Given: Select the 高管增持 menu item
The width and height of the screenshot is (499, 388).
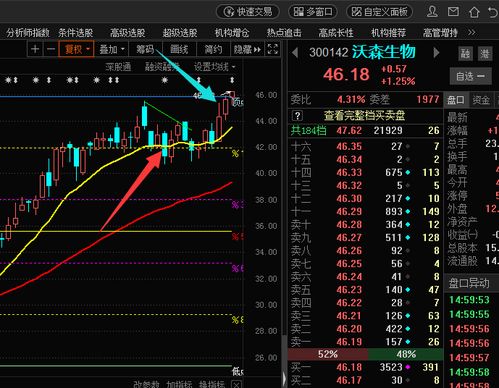Looking at the screenshot, I should [x=440, y=33].
